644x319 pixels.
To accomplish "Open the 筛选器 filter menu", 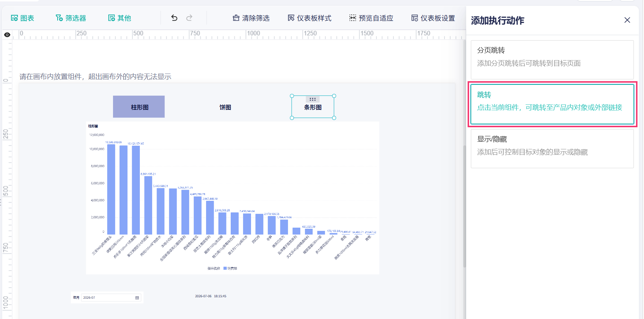I will (71, 18).
